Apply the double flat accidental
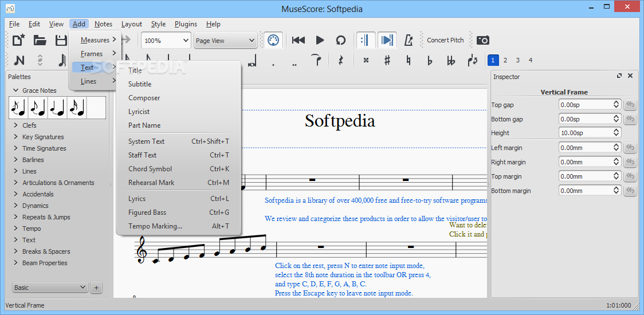The width and height of the screenshot is (644, 315). 451,60
